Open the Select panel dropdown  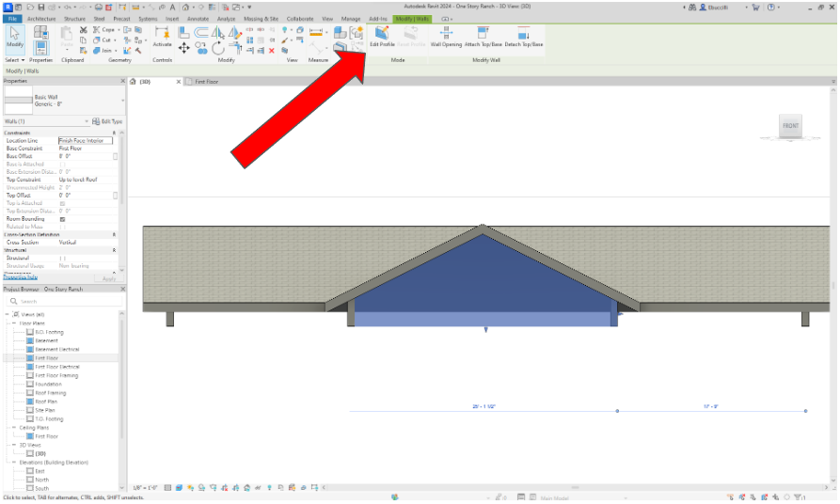pos(15,60)
